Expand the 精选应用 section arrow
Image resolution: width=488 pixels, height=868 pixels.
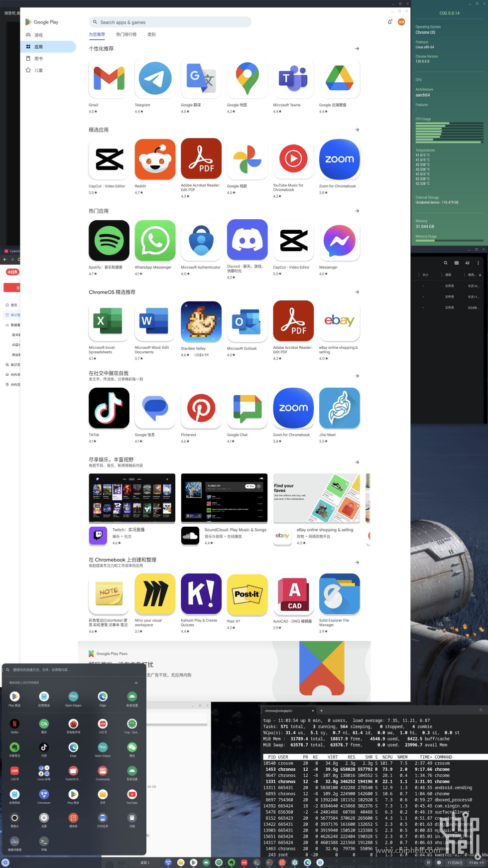click(357, 130)
